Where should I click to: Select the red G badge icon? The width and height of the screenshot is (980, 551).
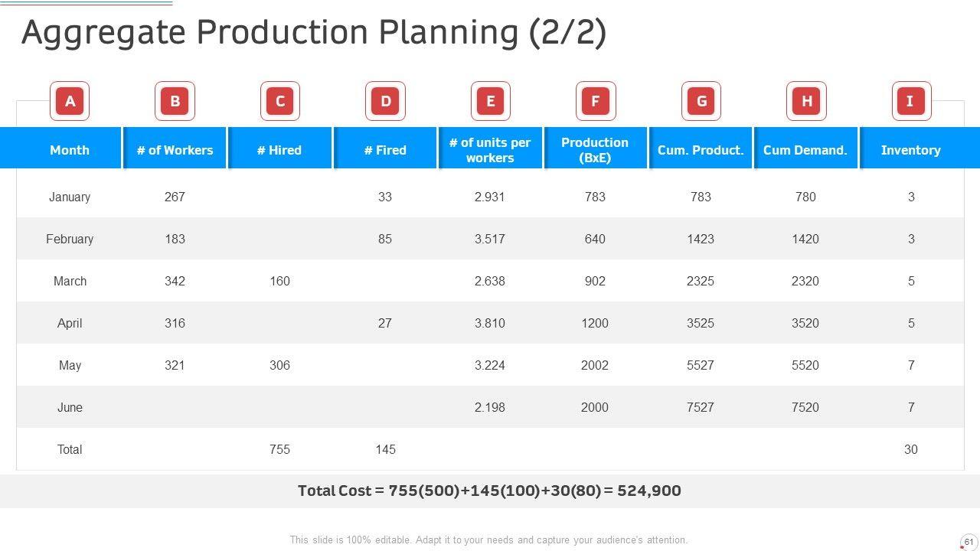click(x=701, y=101)
